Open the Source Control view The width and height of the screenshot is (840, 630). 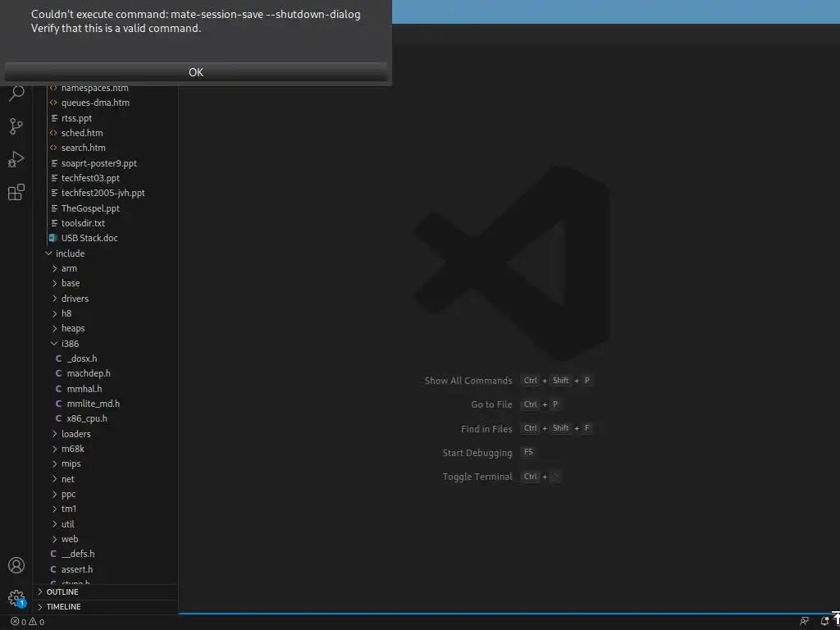16,126
